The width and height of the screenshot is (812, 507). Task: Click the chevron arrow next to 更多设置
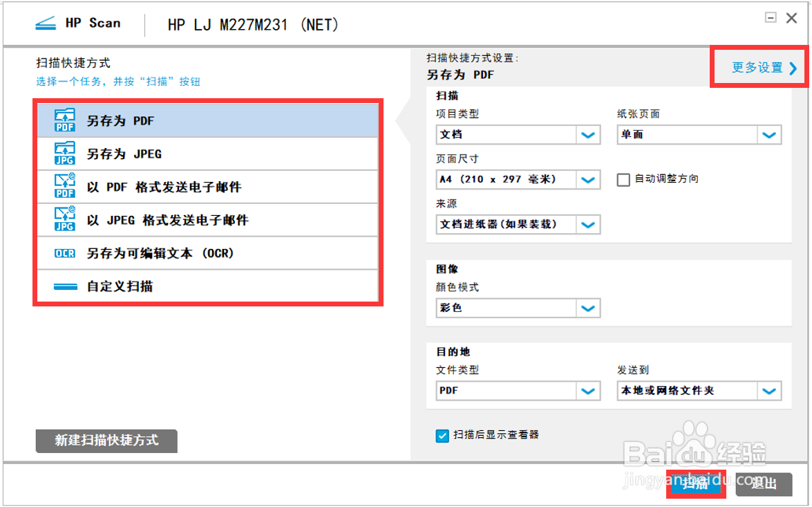[791, 68]
